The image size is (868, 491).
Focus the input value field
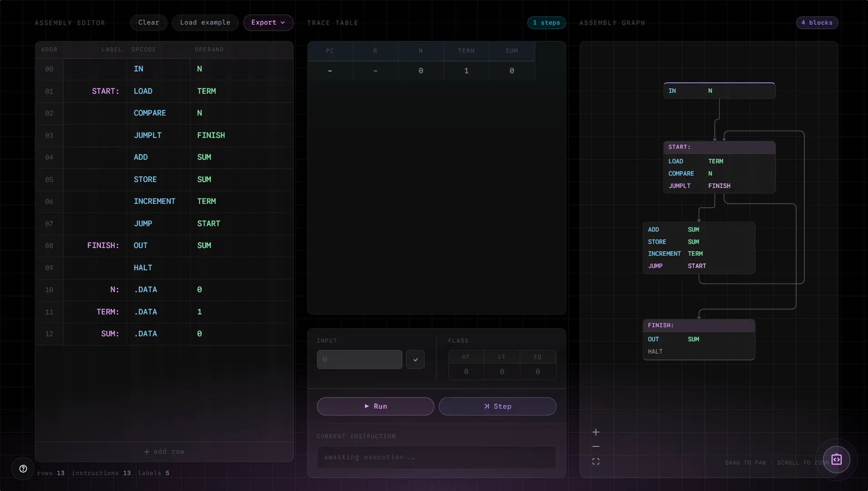pos(359,359)
